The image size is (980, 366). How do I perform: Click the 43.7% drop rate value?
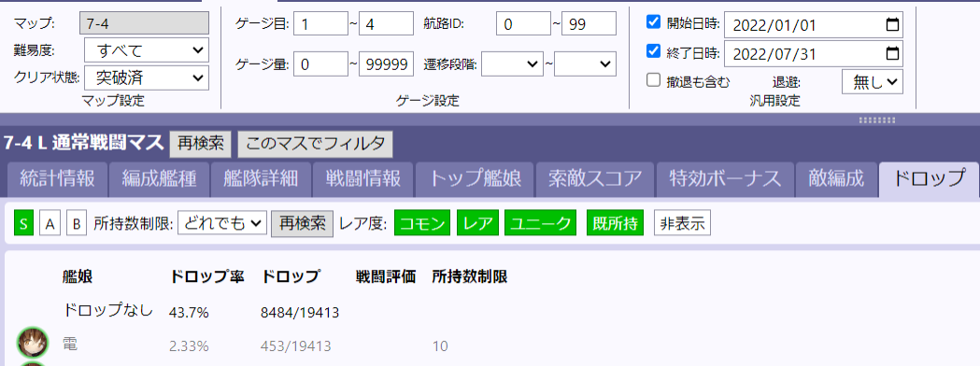[188, 312]
